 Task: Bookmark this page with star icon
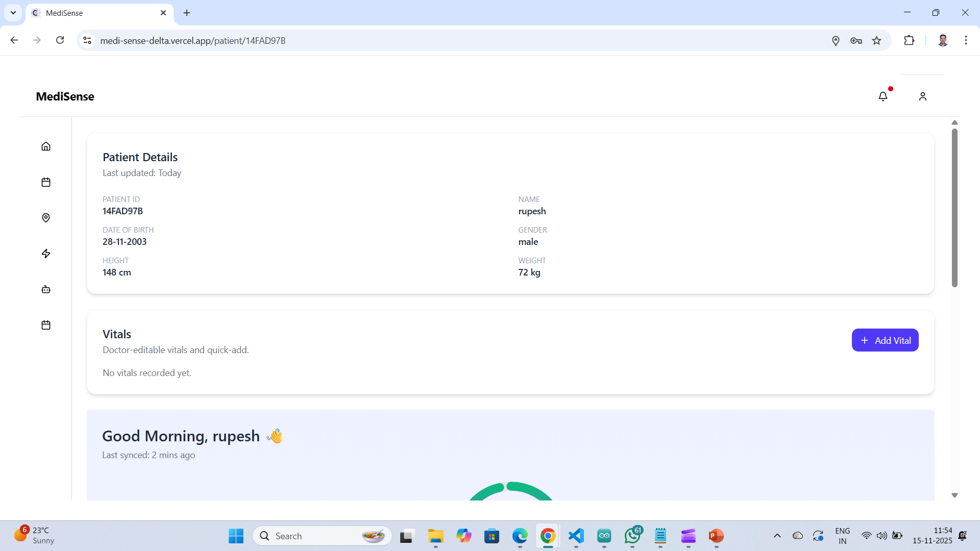(876, 40)
